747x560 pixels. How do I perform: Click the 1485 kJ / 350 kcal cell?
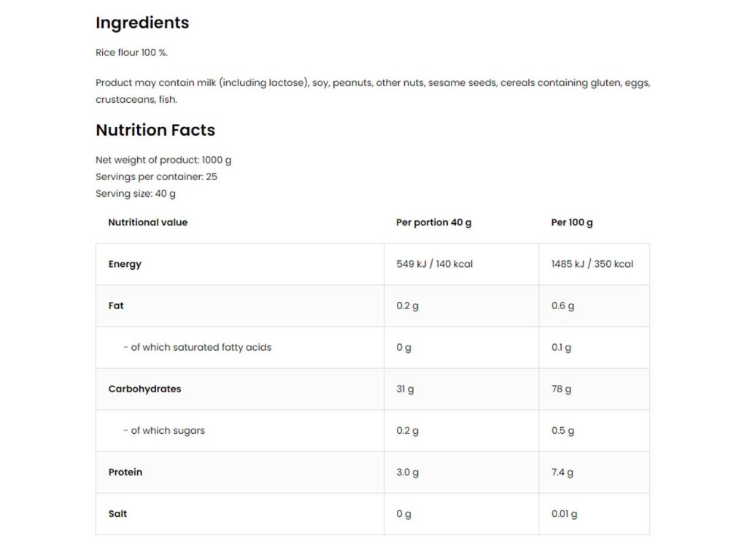point(592,264)
